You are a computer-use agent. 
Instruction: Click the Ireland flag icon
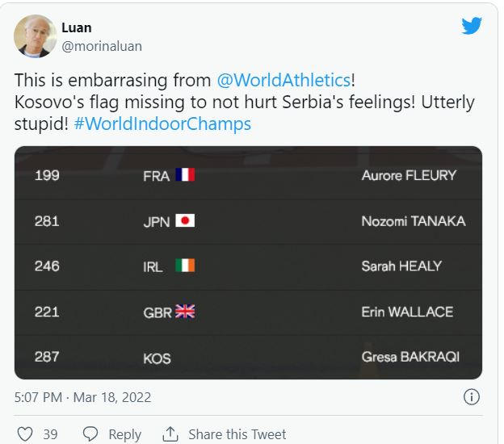click(x=185, y=266)
